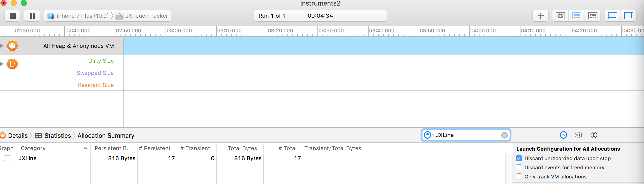
Task: Clear the JXLine filter text
Action: tap(504, 135)
